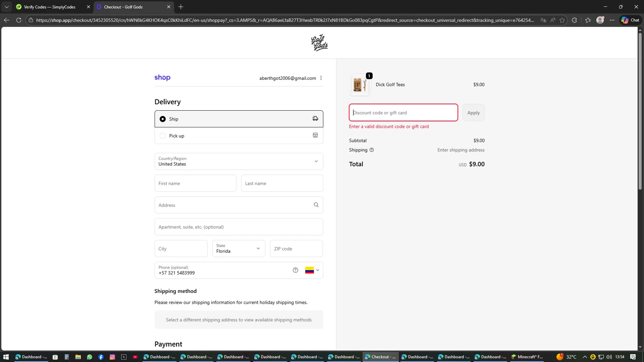This screenshot has height=362, width=644.
Task: Open X app from the taskbar
Action: [x=124, y=357]
